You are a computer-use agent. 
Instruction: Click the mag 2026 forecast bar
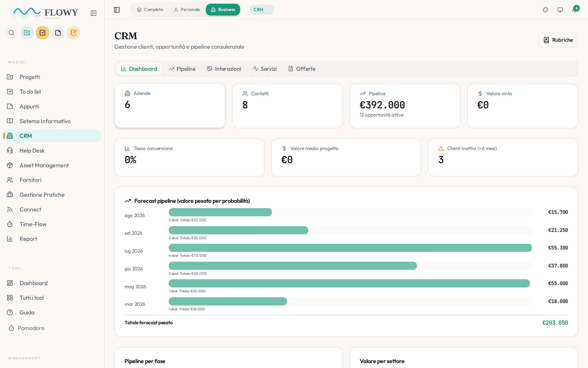click(x=349, y=283)
